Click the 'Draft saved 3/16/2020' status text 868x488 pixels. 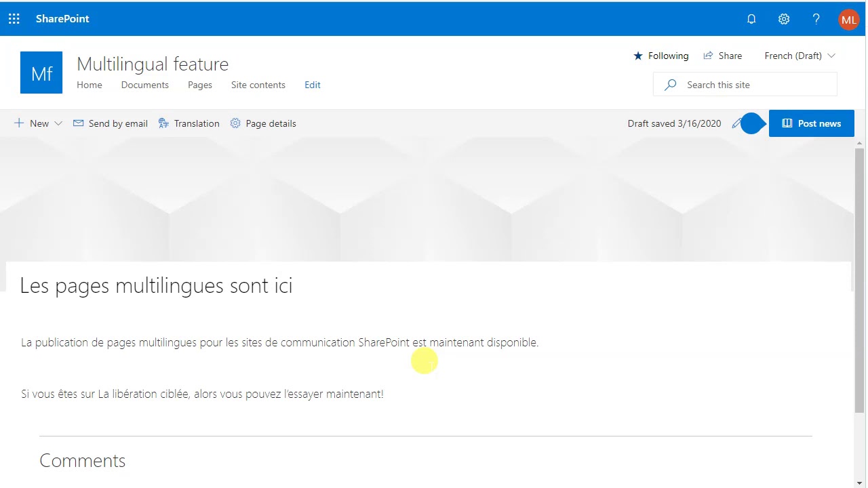[x=674, y=123]
